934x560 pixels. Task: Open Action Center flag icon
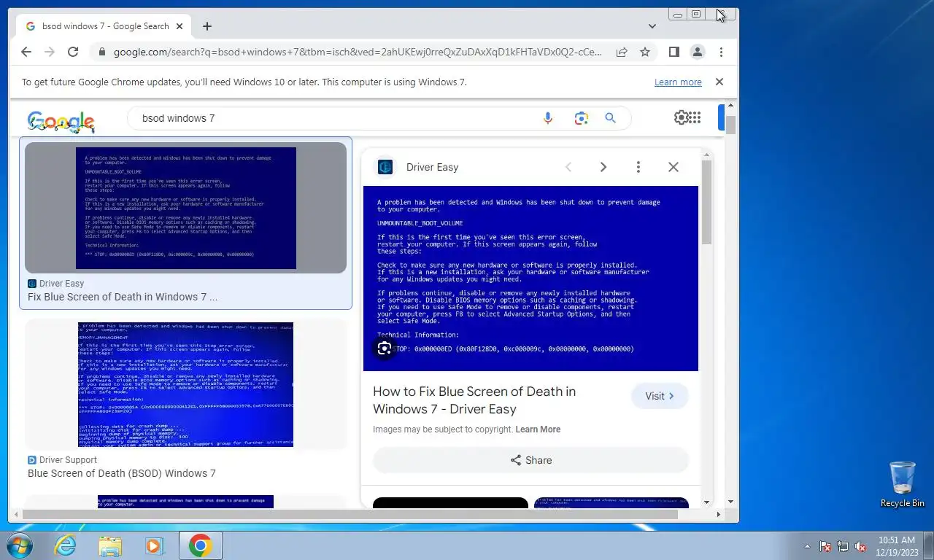pos(825,546)
